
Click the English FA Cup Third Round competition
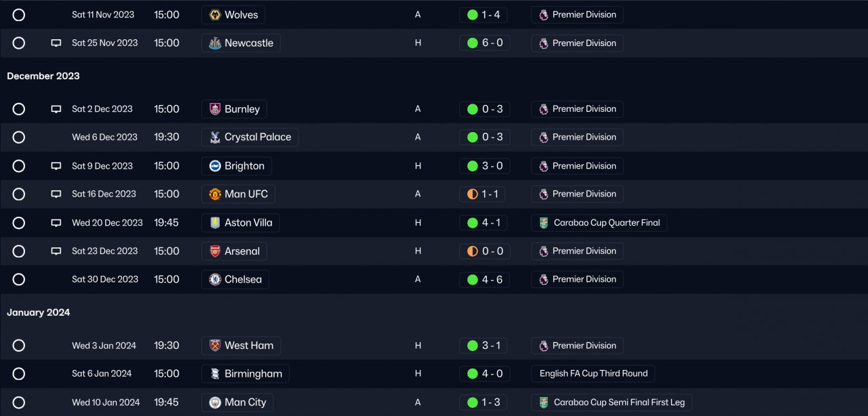593,373
